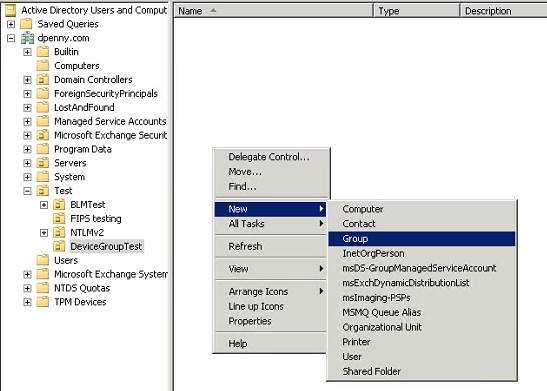Collapse the dpenny.com domain node
The image size is (547, 391).
tap(11, 38)
